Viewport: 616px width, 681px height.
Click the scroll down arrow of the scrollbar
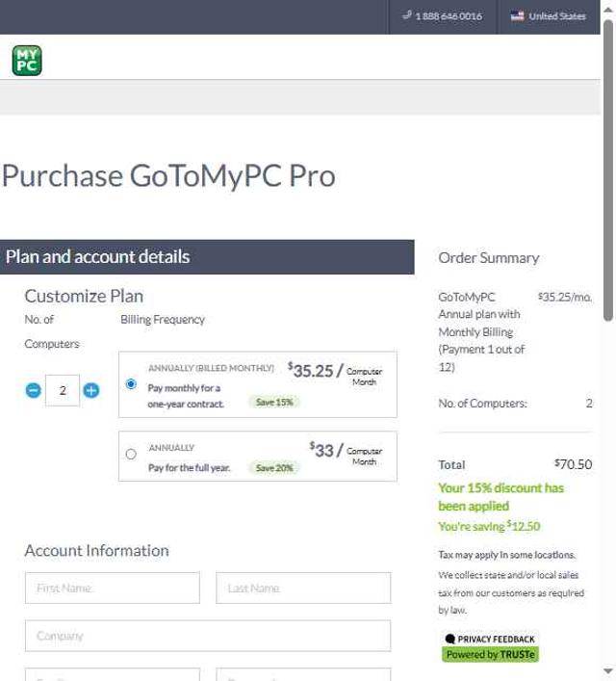click(608, 671)
